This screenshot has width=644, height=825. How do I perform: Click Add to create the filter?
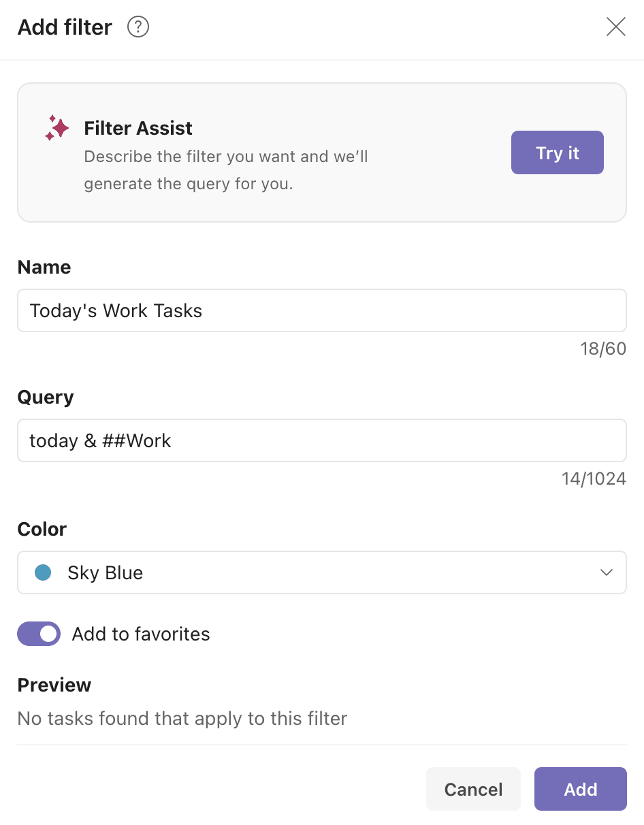[x=580, y=790]
